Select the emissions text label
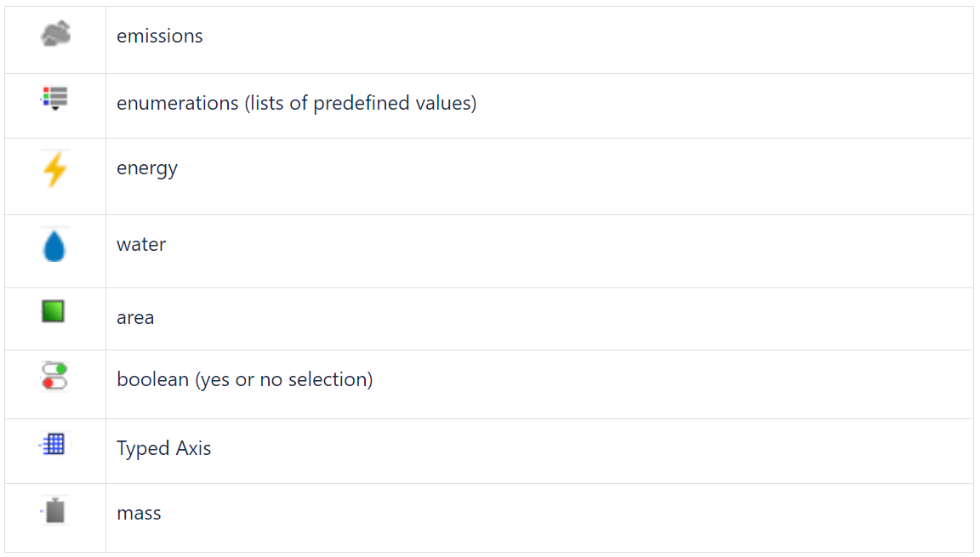The width and height of the screenshot is (980, 557). click(x=159, y=37)
